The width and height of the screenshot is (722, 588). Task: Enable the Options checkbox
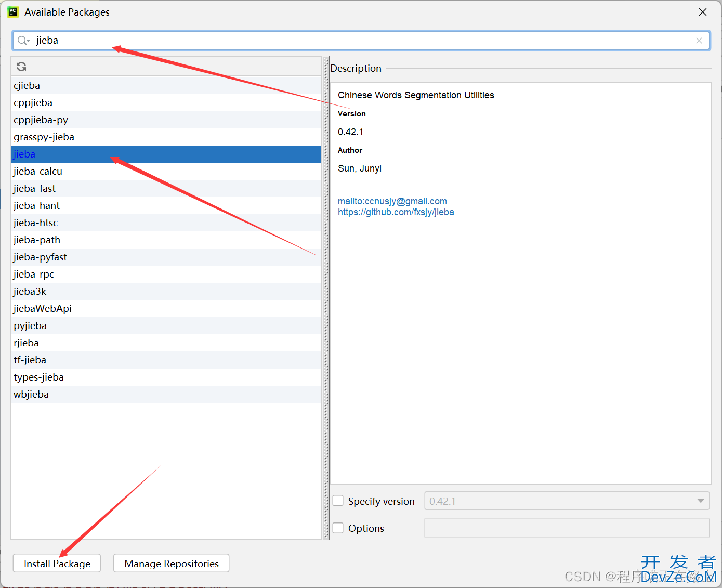338,528
